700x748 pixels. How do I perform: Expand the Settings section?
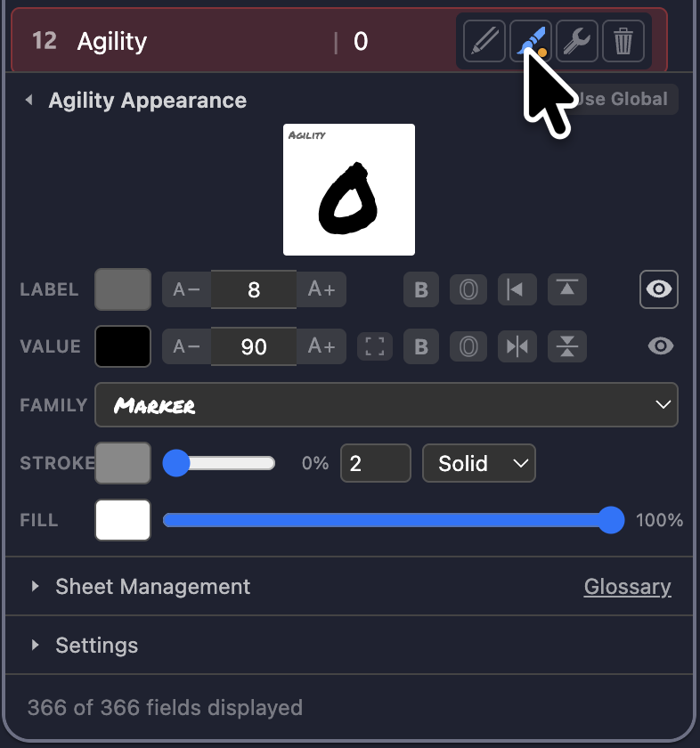96,645
